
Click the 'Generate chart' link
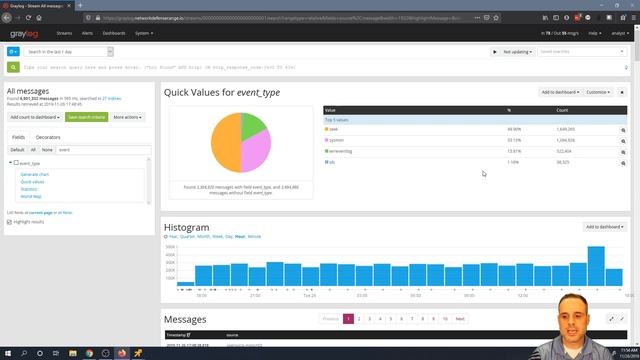35,174
